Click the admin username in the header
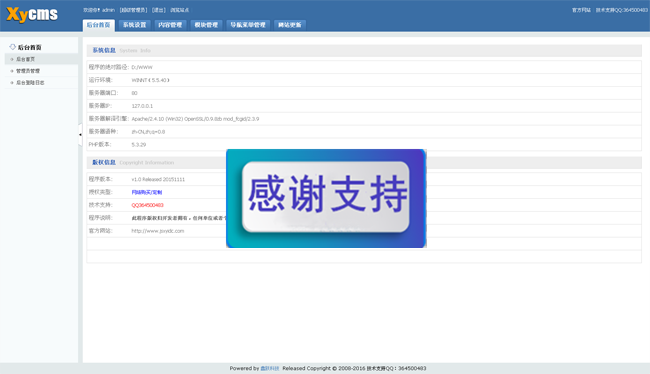650x374 pixels. coord(108,10)
